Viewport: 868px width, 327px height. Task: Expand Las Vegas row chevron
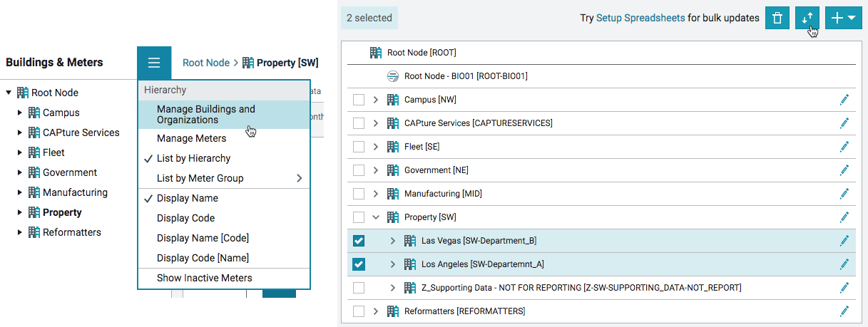[393, 241]
